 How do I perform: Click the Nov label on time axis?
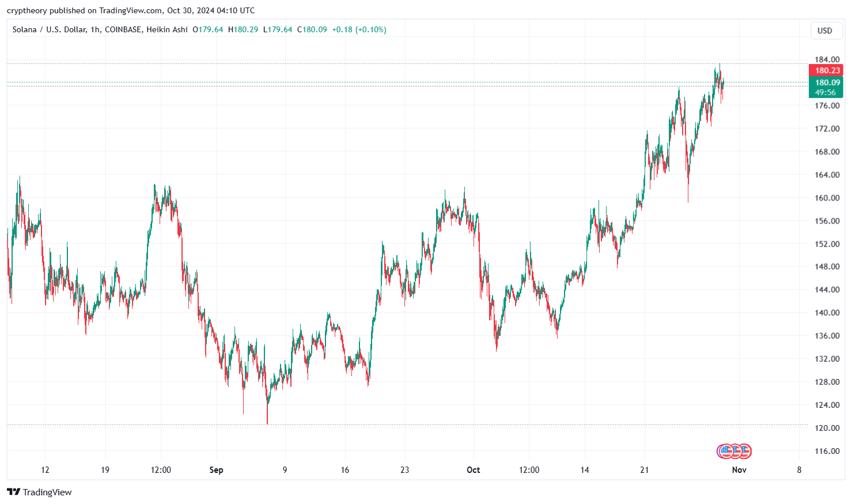(x=739, y=470)
